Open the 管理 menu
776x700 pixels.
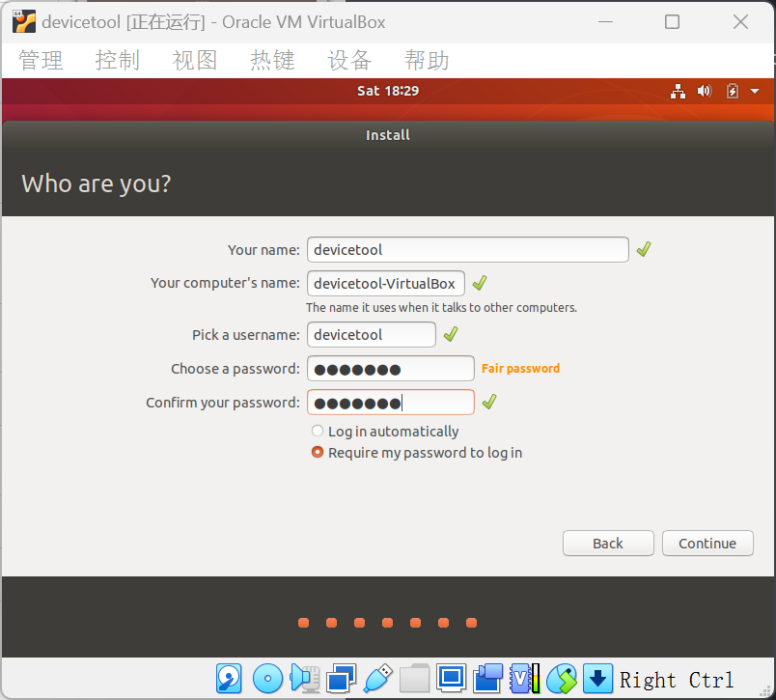(x=41, y=61)
